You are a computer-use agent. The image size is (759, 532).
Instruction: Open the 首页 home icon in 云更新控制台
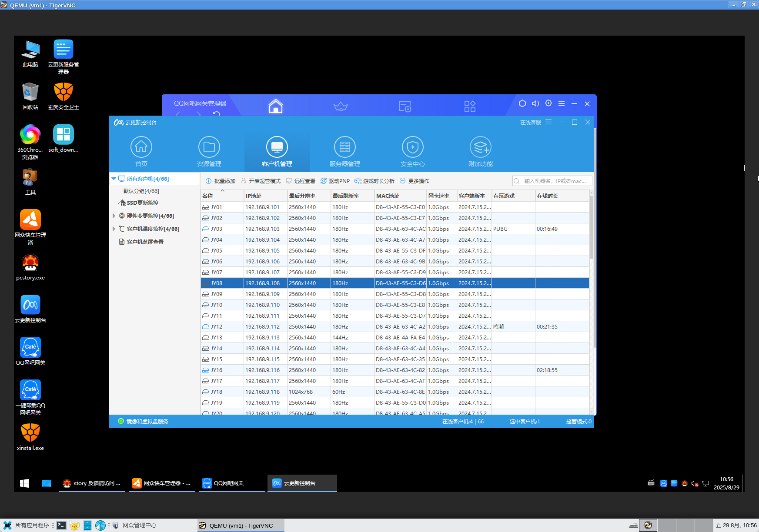(141, 147)
